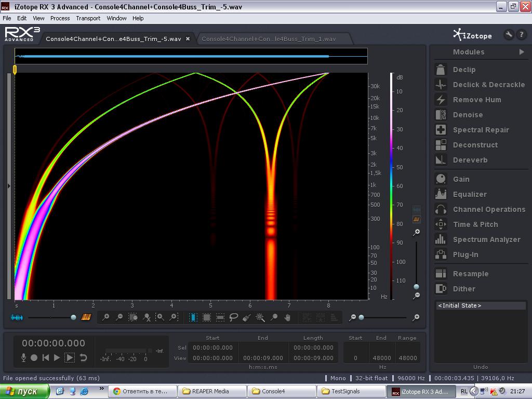Launch the Spectral Repair module

click(x=480, y=130)
